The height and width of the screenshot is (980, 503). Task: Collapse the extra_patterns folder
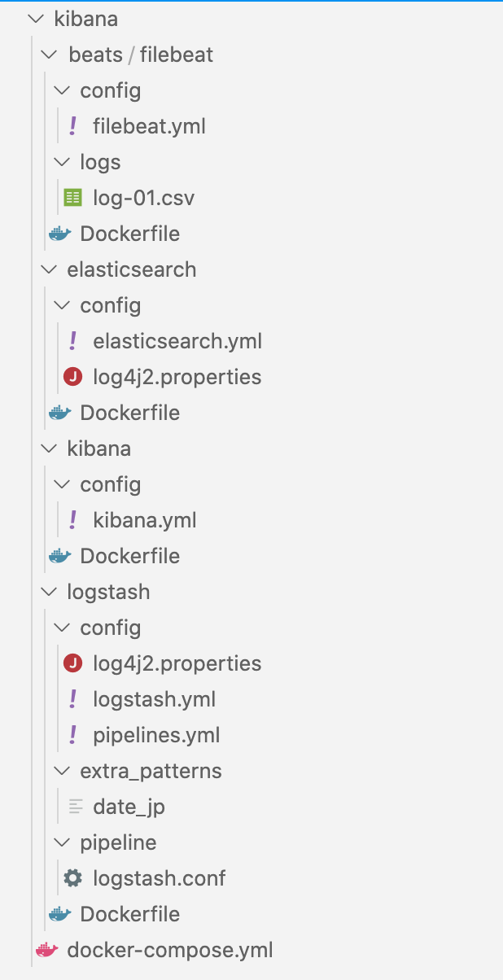tap(62, 771)
